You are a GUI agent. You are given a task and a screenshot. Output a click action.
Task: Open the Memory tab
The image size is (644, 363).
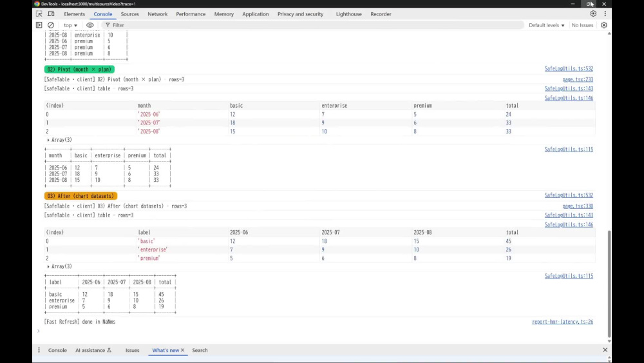click(x=224, y=14)
